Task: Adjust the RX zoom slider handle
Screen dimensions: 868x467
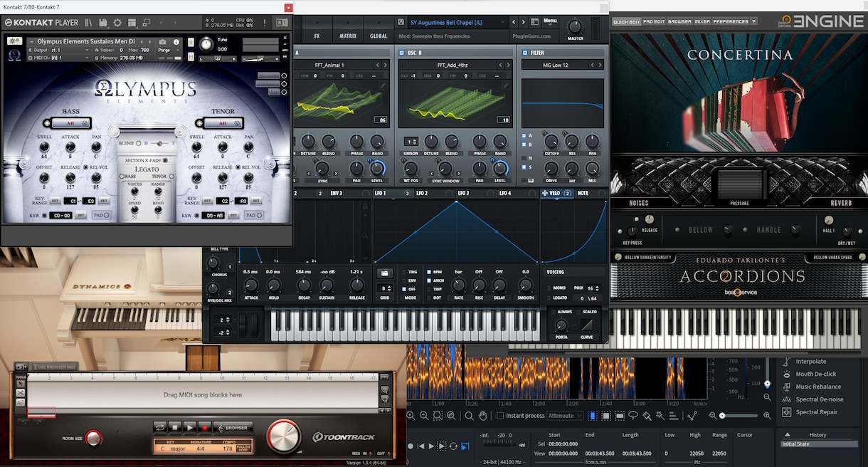Action: [x=722, y=416]
